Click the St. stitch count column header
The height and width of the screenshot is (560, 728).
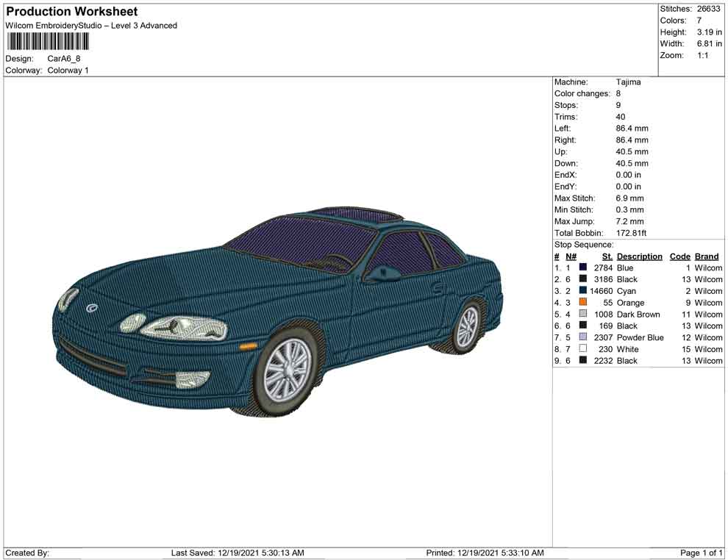coord(607,256)
